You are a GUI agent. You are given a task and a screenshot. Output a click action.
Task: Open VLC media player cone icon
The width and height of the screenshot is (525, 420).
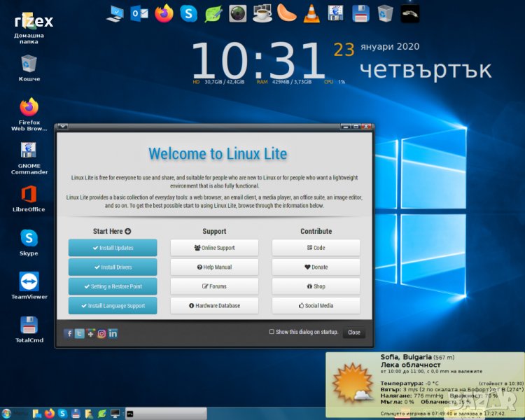click(311, 13)
